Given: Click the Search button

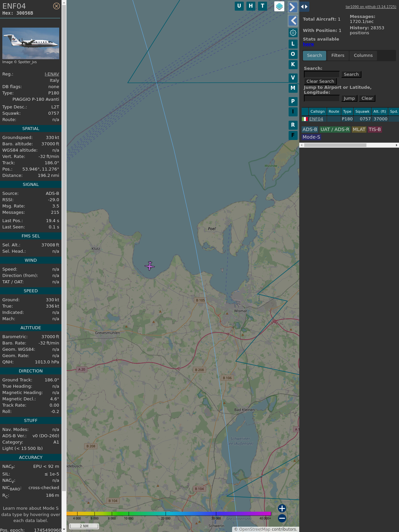Looking at the screenshot, I should click(x=351, y=74).
